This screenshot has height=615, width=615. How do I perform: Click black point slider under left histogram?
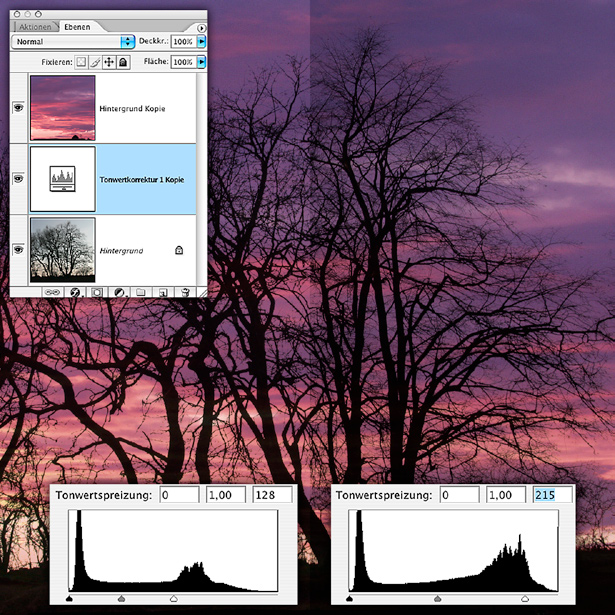pos(69,599)
